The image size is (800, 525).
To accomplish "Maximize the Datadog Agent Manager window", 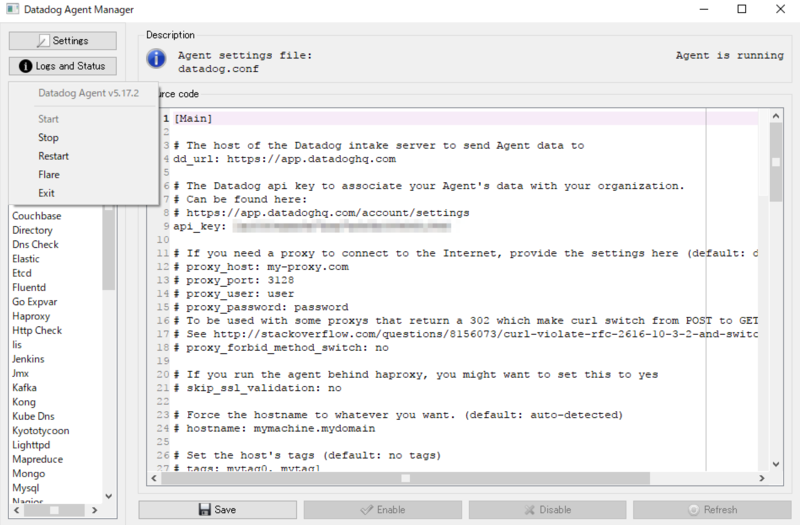I will coord(742,9).
